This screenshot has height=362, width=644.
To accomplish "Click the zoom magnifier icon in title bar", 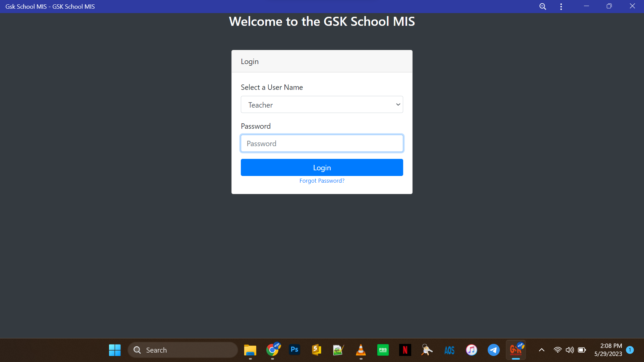I will (543, 6).
